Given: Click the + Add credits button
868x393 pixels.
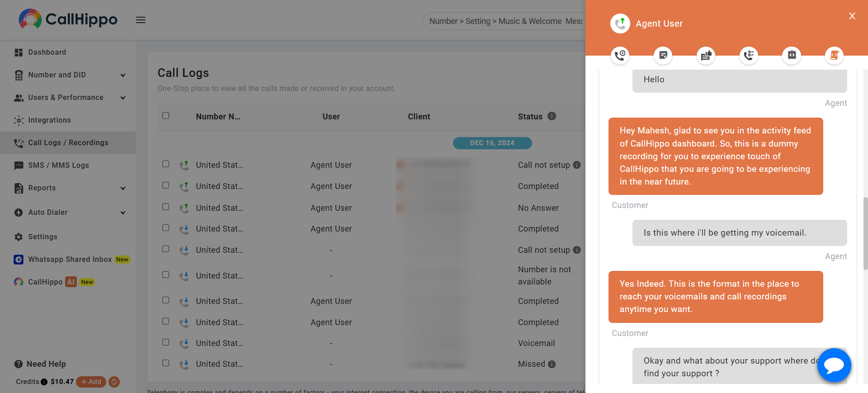Looking at the screenshot, I should [x=91, y=382].
